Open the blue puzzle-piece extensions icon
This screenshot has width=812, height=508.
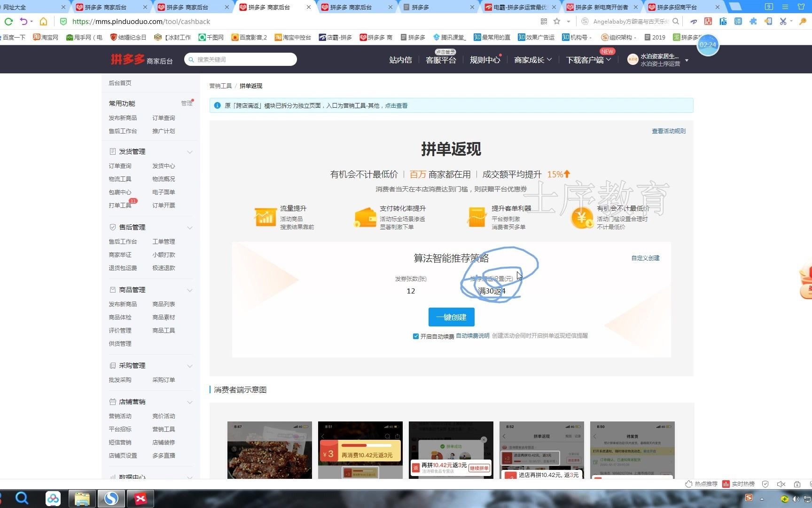[753, 22]
